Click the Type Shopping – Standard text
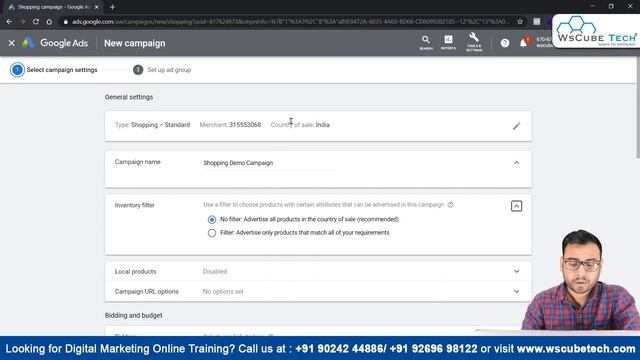 (152, 125)
